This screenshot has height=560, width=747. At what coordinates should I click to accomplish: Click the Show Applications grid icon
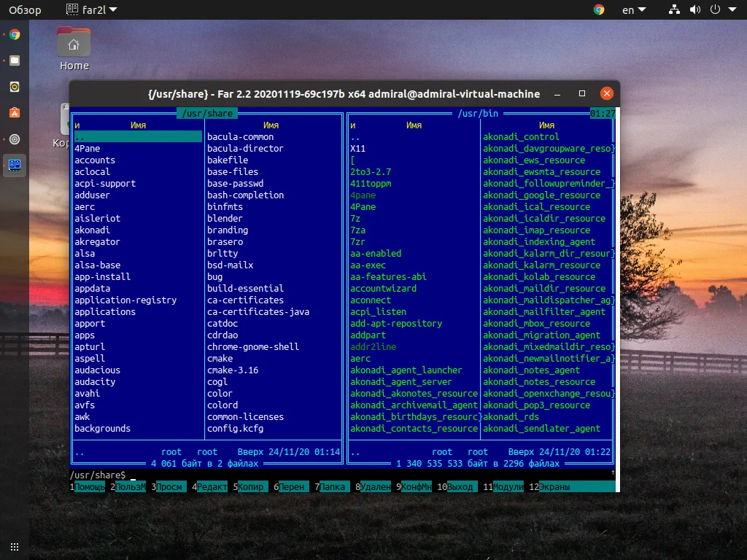[14, 545]
